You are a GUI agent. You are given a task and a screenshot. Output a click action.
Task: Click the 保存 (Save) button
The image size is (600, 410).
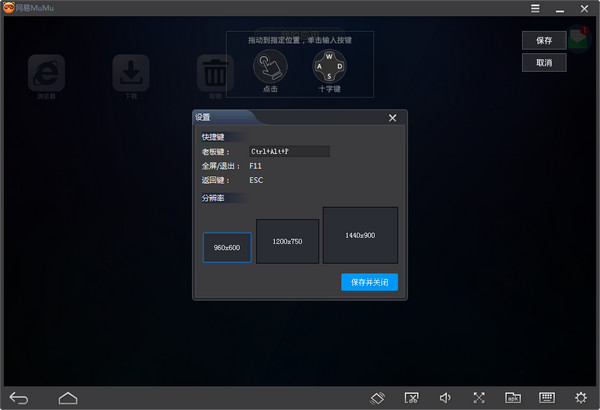(x=544, y=41)
